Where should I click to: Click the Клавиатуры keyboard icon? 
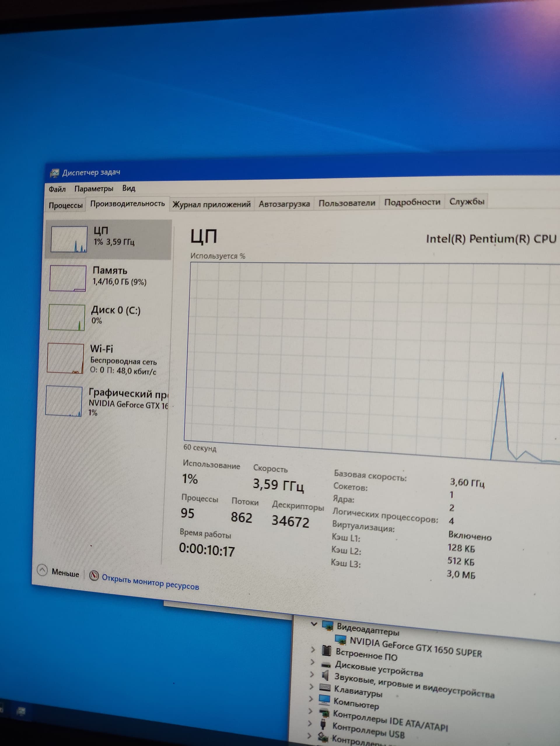325,687
